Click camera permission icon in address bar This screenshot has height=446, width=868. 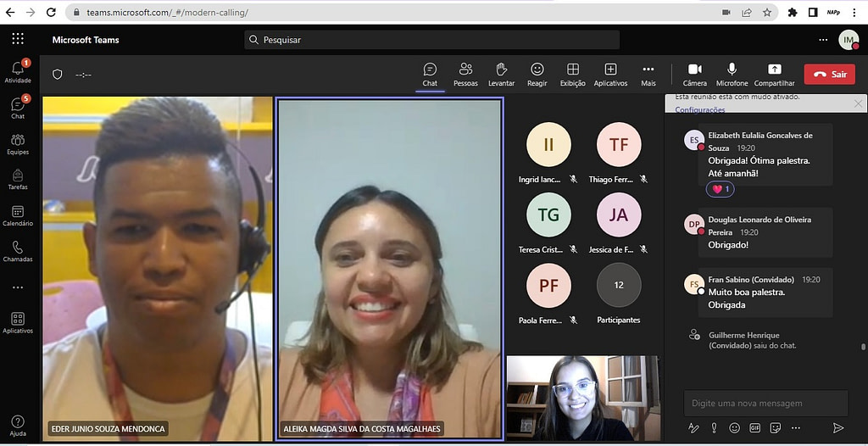(726, 12)
